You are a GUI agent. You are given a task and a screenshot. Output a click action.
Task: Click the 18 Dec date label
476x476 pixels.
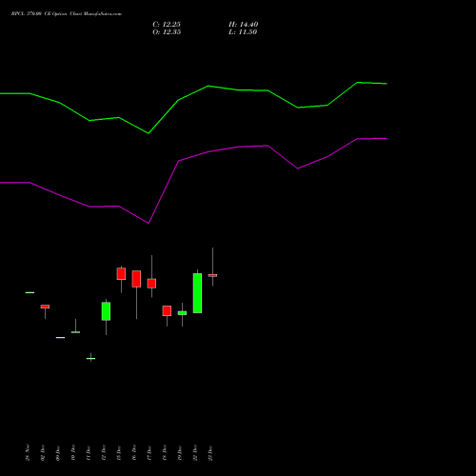pyautogui.click(x=165, y=452)
